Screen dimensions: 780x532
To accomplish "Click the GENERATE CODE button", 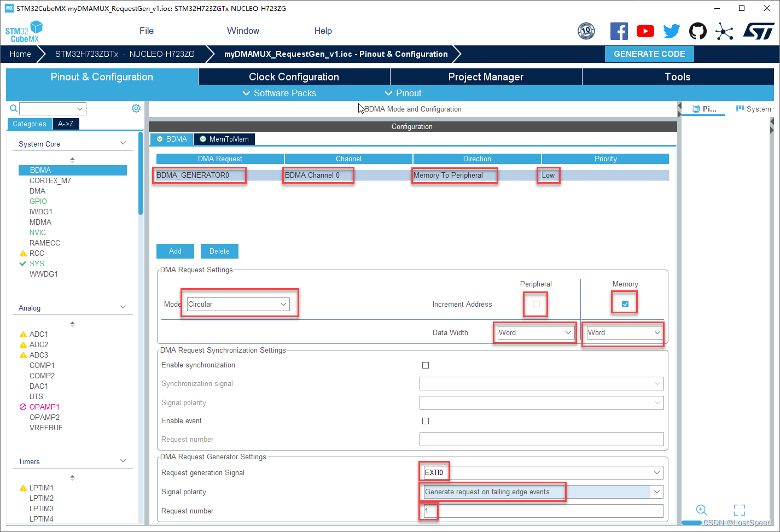I will (649, 54).
